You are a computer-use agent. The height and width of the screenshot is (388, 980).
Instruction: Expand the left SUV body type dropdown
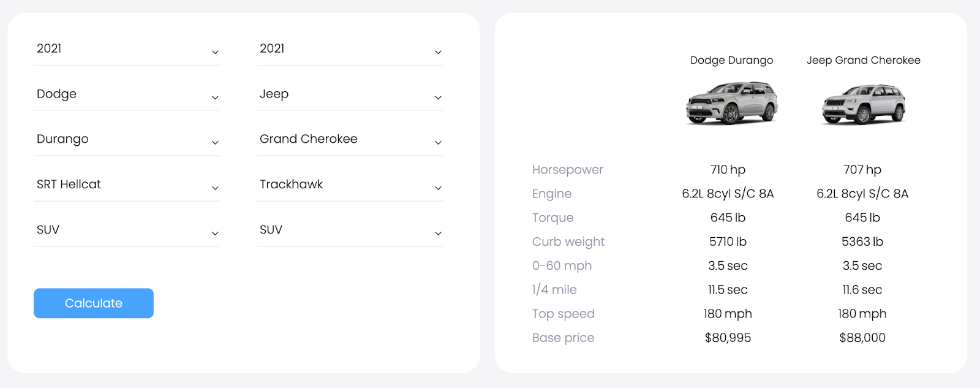[127, 230]
